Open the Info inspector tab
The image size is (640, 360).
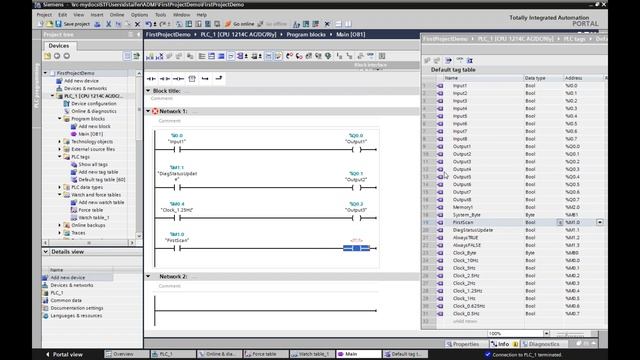(504, 344)
